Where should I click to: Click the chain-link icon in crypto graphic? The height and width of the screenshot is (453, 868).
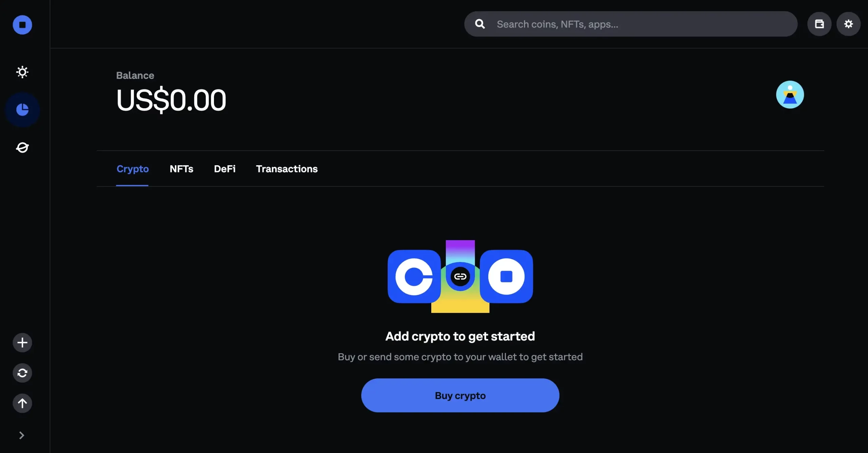(460, 277)
